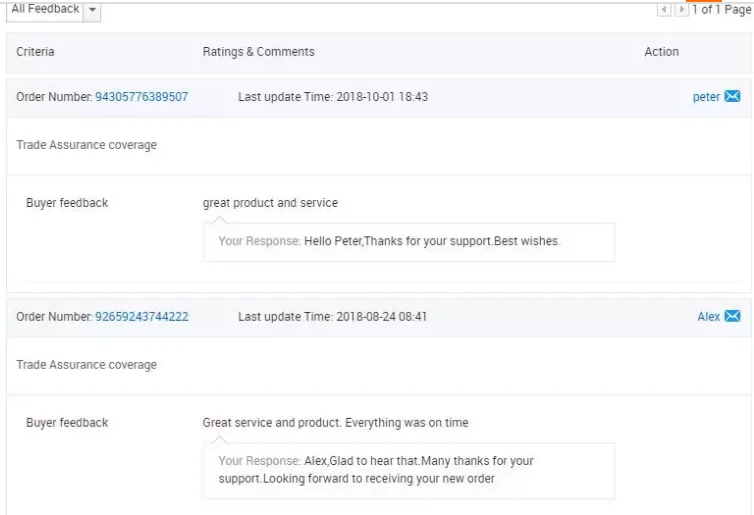The width and height of the screenshot is (754, 515).
Task: Open order number 94305776389507
Action: pos(141,97)
